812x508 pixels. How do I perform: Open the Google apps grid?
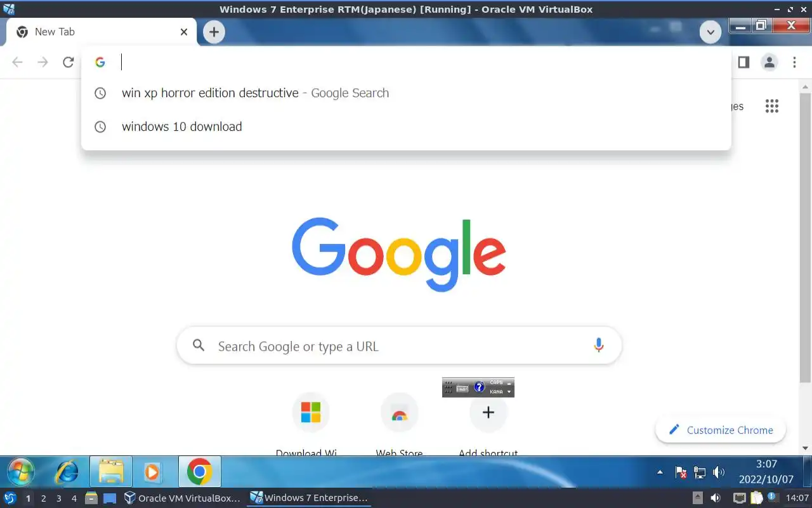(772, 106)
